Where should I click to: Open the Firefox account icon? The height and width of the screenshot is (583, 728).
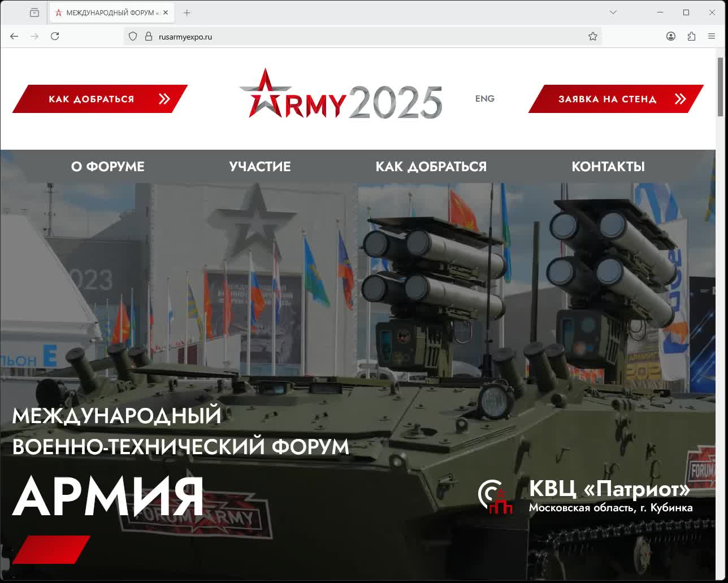coord(670,36)
